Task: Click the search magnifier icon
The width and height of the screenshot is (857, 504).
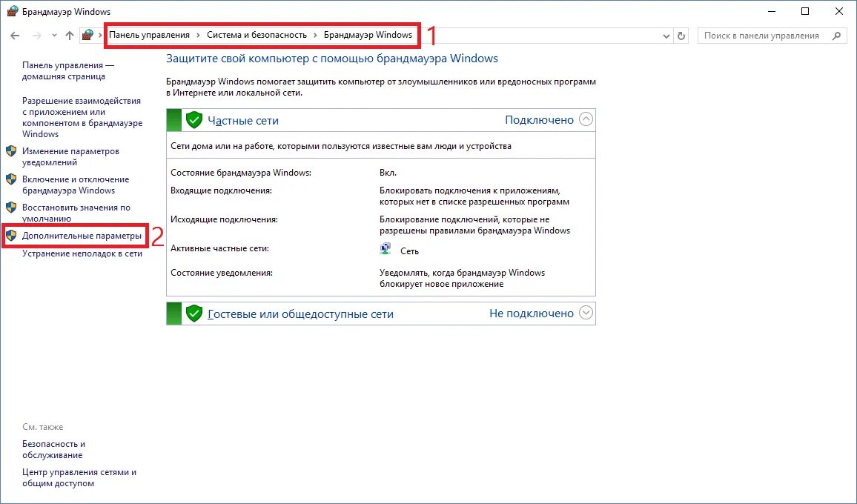Action: (x=836, y=36)
